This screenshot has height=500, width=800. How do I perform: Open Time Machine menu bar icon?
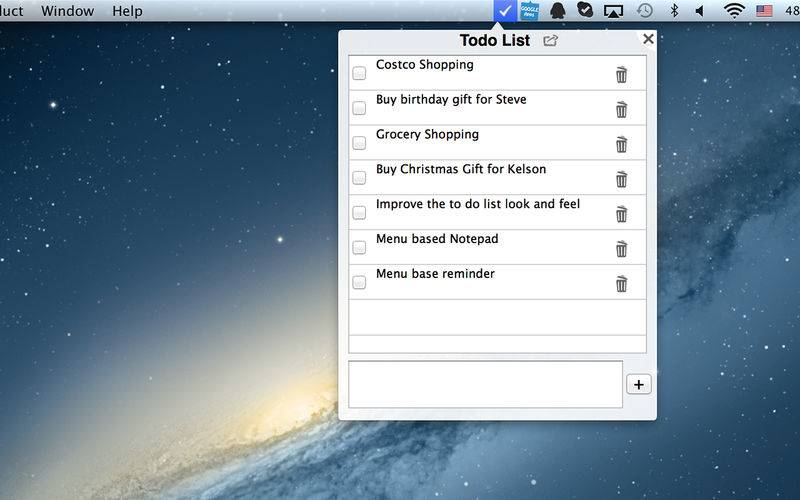645,11
